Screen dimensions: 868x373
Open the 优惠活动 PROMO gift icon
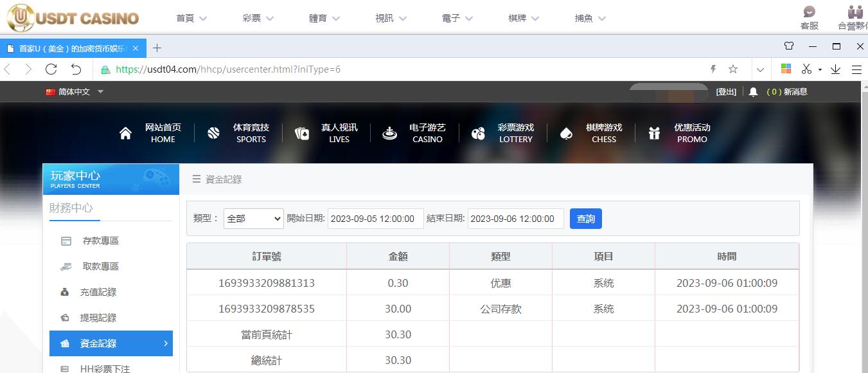point(654,133)
